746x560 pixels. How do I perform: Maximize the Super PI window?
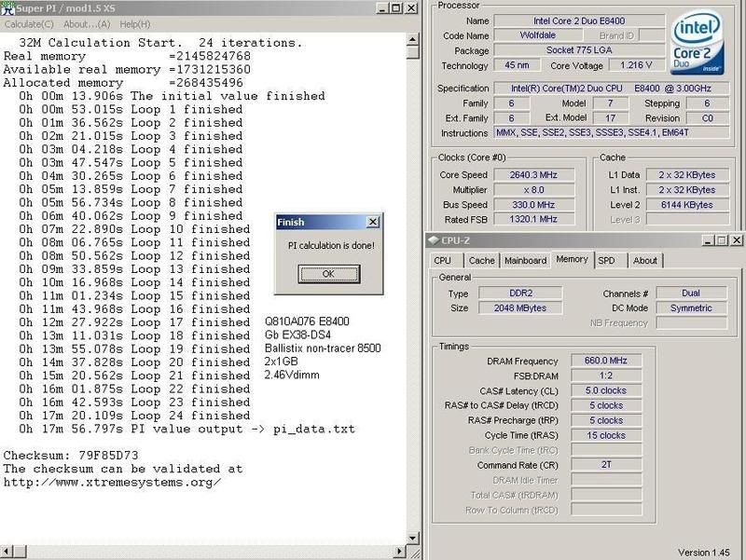[397, 8]
